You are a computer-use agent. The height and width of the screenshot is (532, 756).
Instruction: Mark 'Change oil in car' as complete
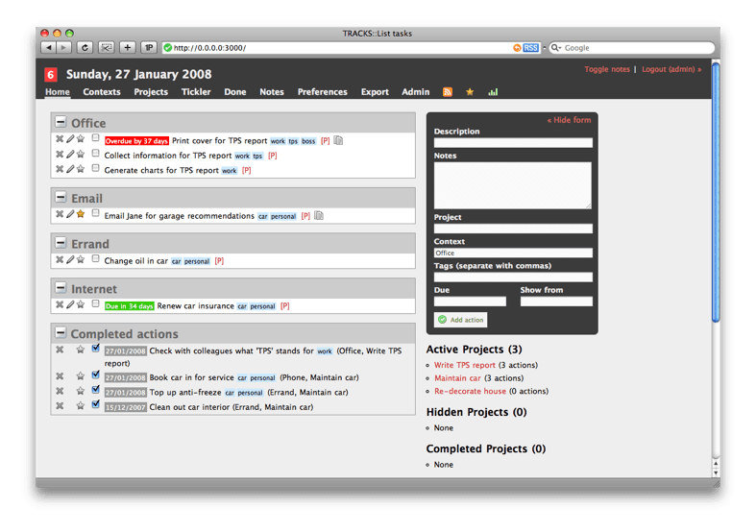tap(96, 259)
